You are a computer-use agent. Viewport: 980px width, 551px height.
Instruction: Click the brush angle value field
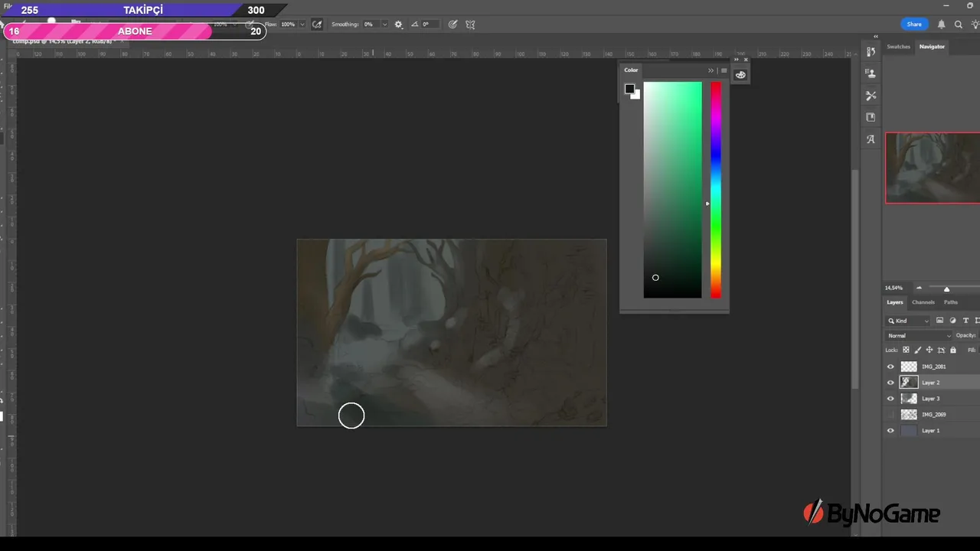coord(430,24)
